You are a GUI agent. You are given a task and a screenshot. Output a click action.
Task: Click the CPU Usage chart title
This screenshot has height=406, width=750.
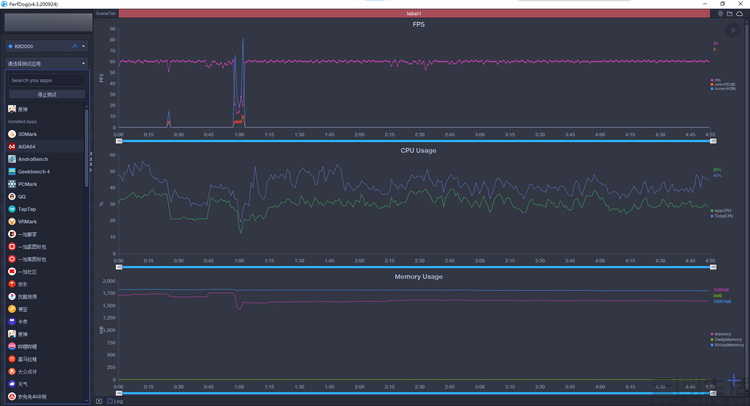point(419,150)
